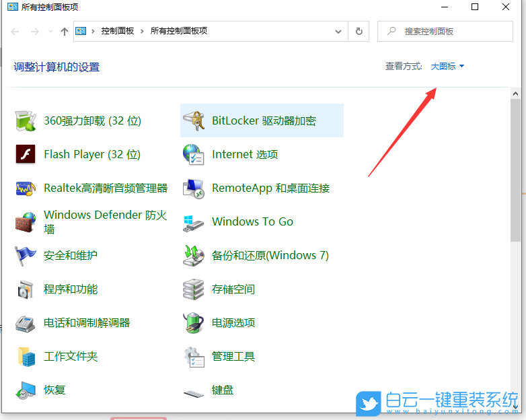526x420 pixels.
Task: Click the 存储空间 drives icon
Action: click(x=194, y=289)
